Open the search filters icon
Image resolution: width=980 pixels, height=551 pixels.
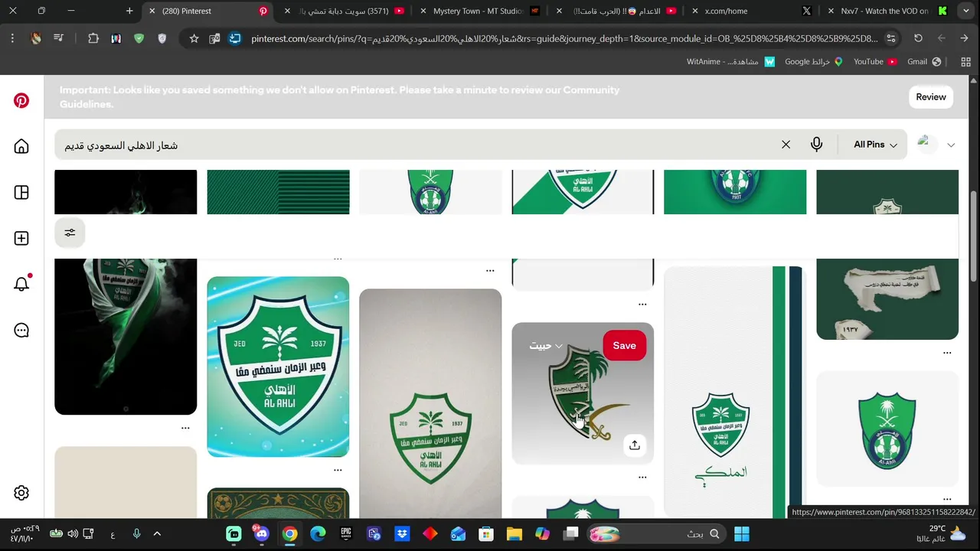[x=70, y=233]
